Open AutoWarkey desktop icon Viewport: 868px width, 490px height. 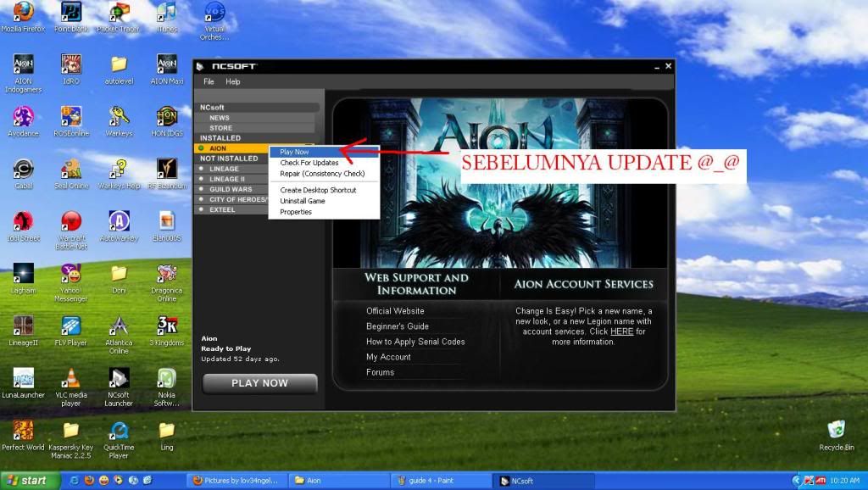(x=119, y=226)
